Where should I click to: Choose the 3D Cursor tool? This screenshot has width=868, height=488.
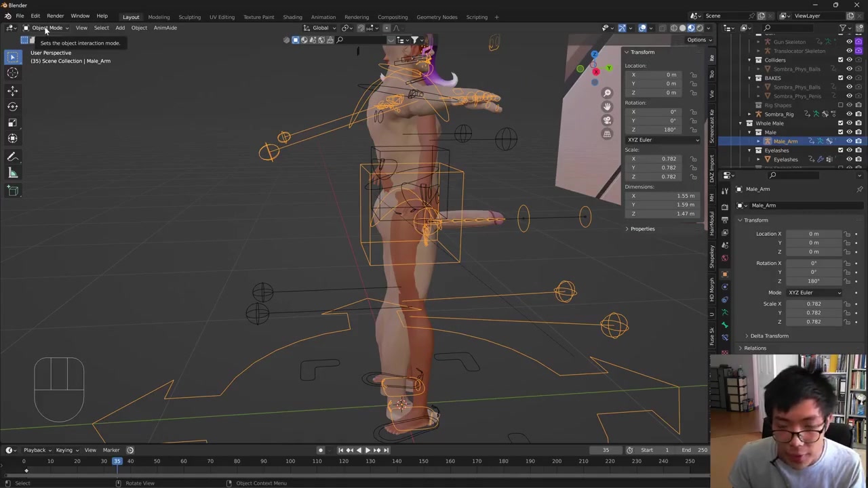[12, 73]
